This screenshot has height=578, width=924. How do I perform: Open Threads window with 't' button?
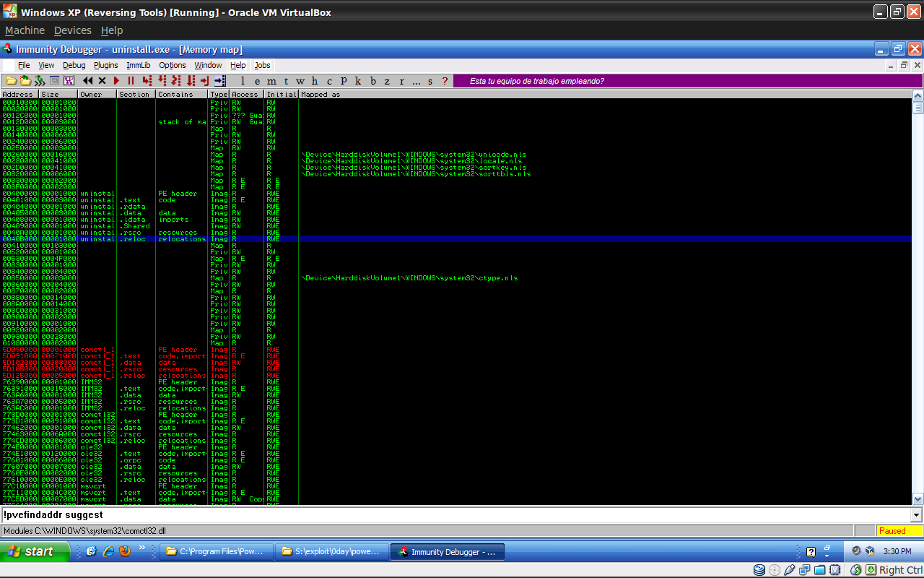286,81
